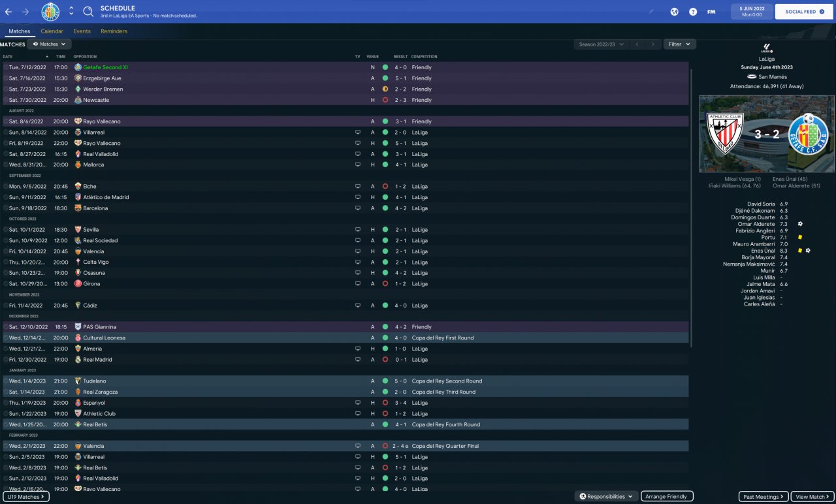Click the Espanyol club badge
Image resolution: width=836 pixels, height=504 pixels.
[x=78, y=403]
